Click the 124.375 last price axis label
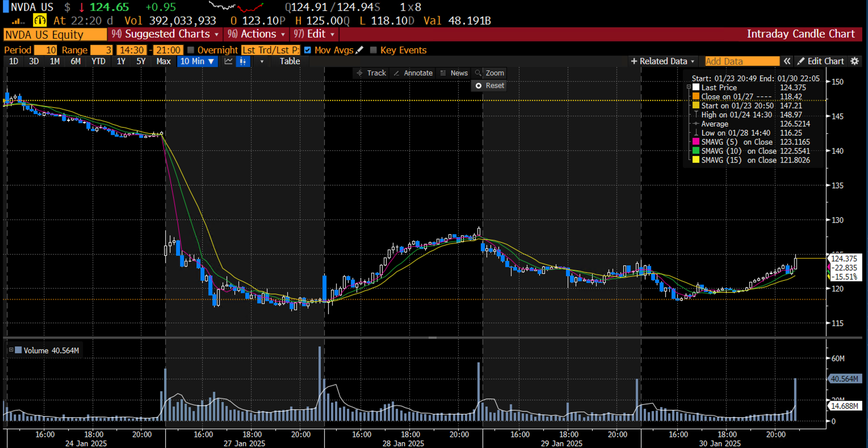868x448 pixels. [x=845, y=259]
